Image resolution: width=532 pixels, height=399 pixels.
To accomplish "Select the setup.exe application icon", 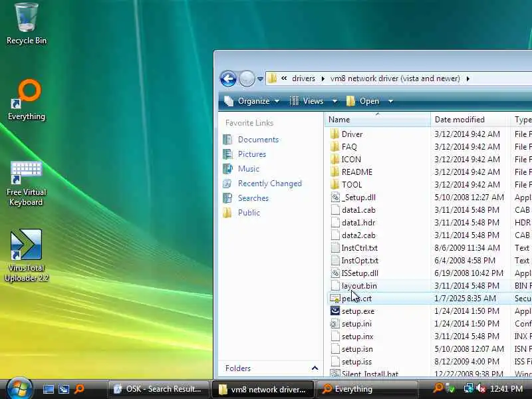I will 335,311.
